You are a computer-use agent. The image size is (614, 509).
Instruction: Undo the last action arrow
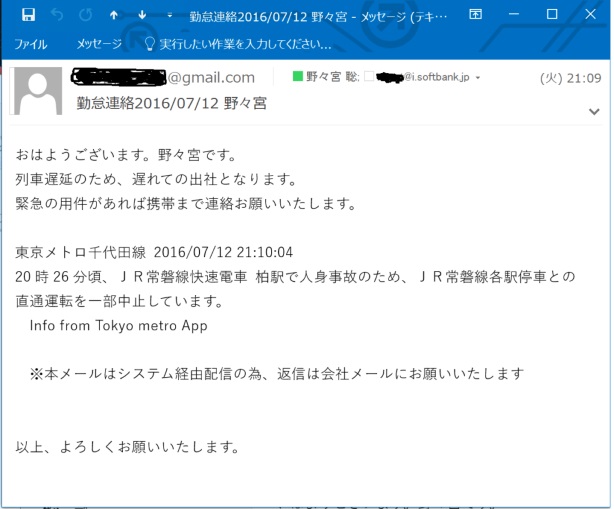coord(57,15)
